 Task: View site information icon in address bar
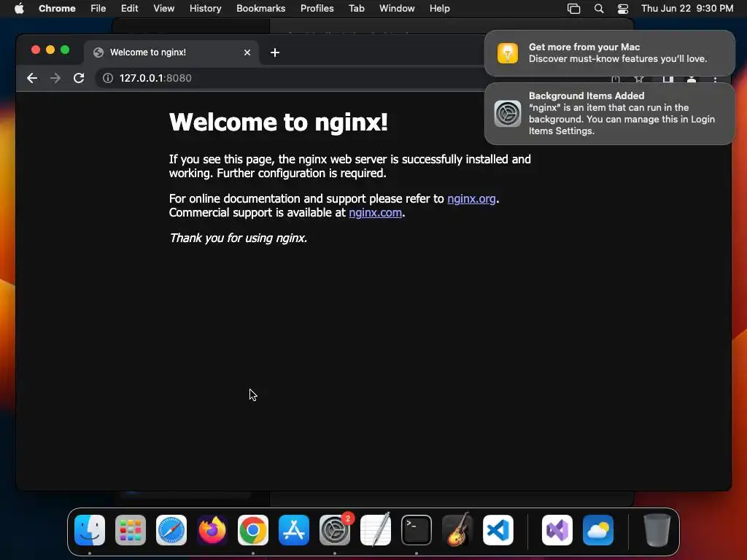click(108, 78)
